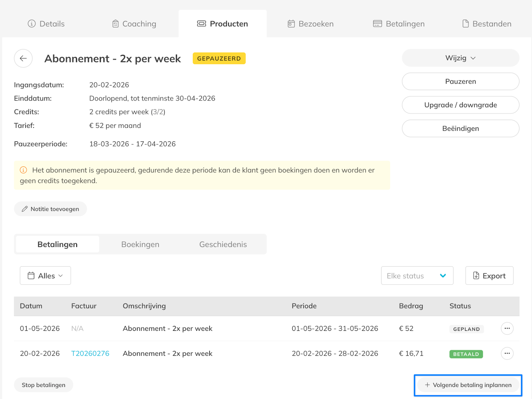Open the three-dot menu for BETAALD payment
The image size is (532, 399).
coord(507,353)
